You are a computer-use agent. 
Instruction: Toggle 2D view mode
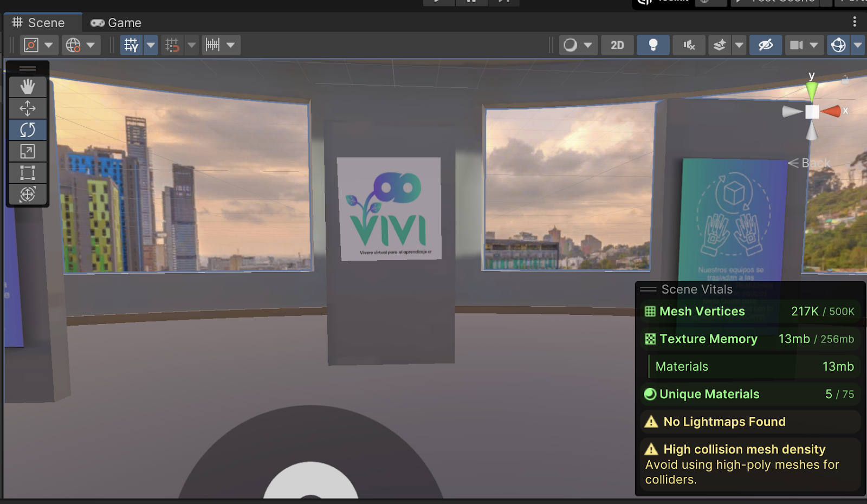617,45
